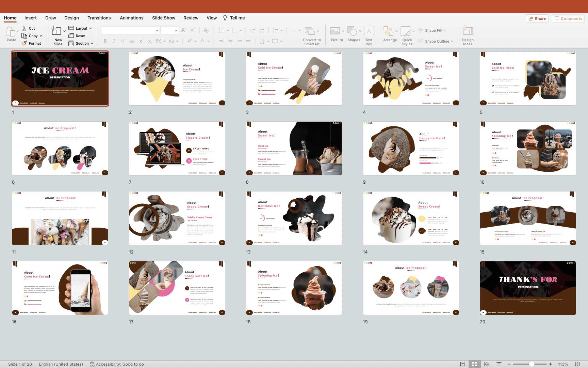Viewport: 588px width, 368px height.
Task: Open the Comments pane button
Action: (x=568, y=18)
